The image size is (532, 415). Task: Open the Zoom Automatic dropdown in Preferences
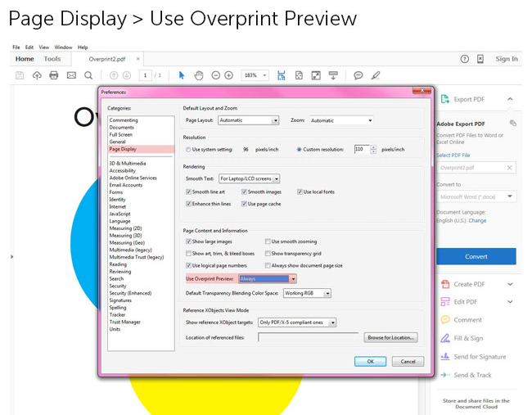click(341, 120)
